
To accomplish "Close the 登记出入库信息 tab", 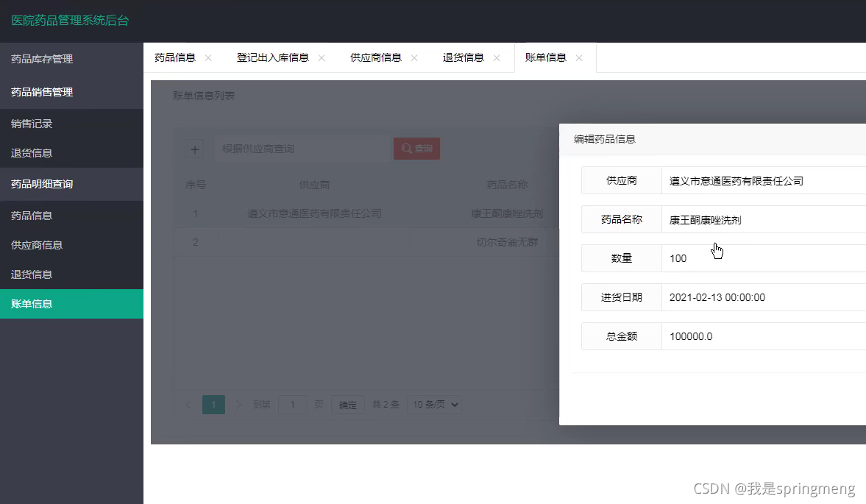I will click(x=322, y=58).
